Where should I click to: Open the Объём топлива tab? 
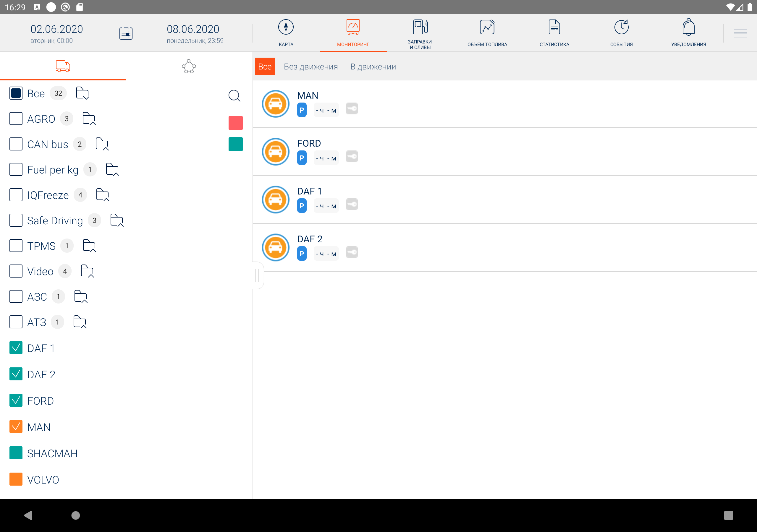coord(487,33)
